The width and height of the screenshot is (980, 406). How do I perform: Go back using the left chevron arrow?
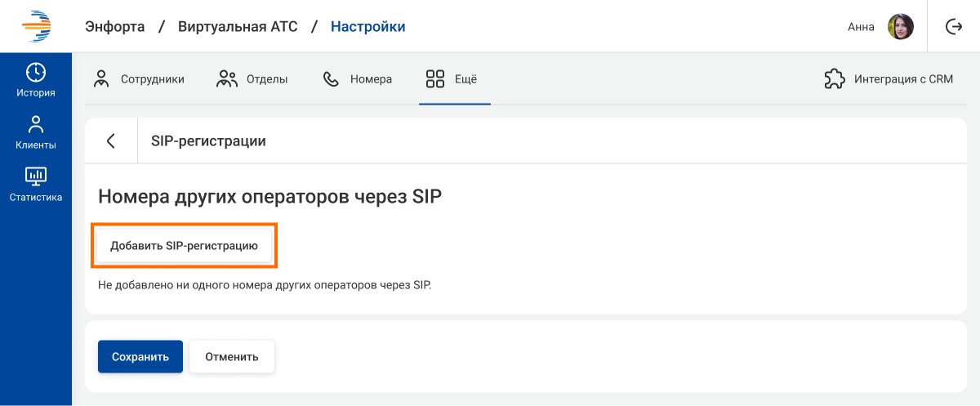(111, 141)
